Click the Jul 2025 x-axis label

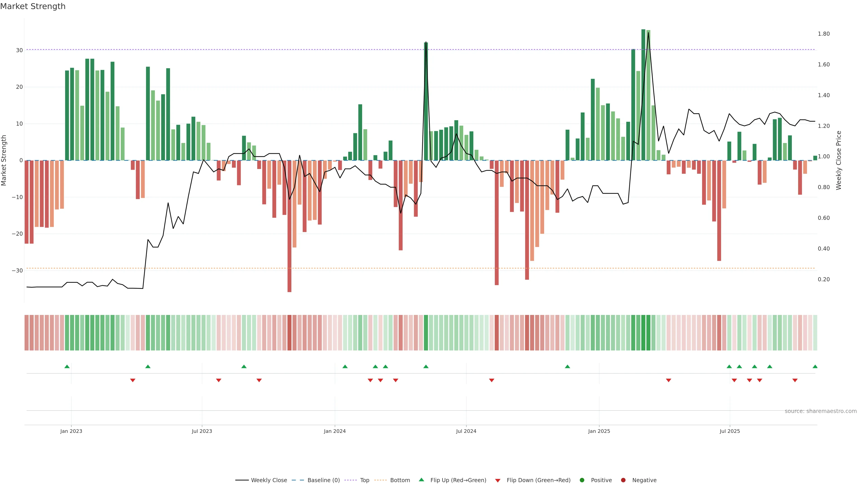[x=729, y=431]
